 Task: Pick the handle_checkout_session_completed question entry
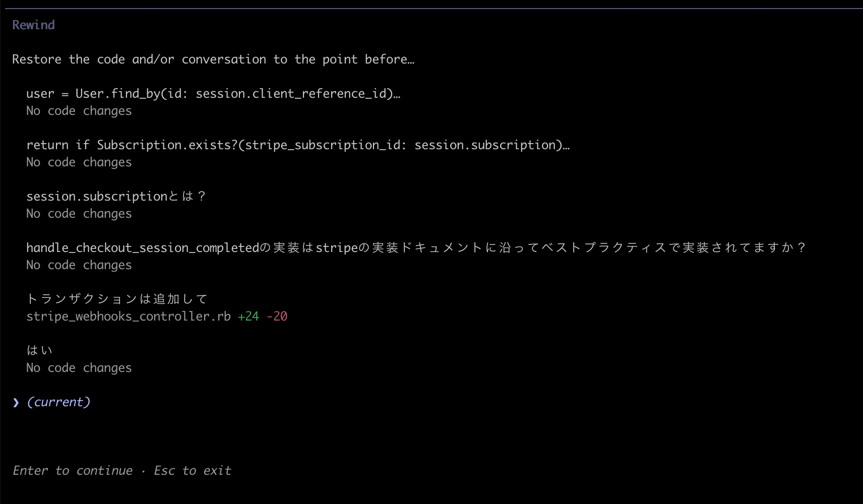(x=415, y=248)
